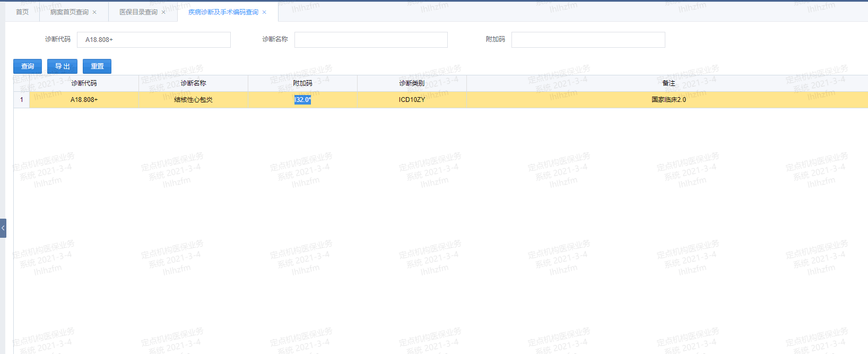
Task: Click the 诊断代码 column header
Action: [84, 83]
